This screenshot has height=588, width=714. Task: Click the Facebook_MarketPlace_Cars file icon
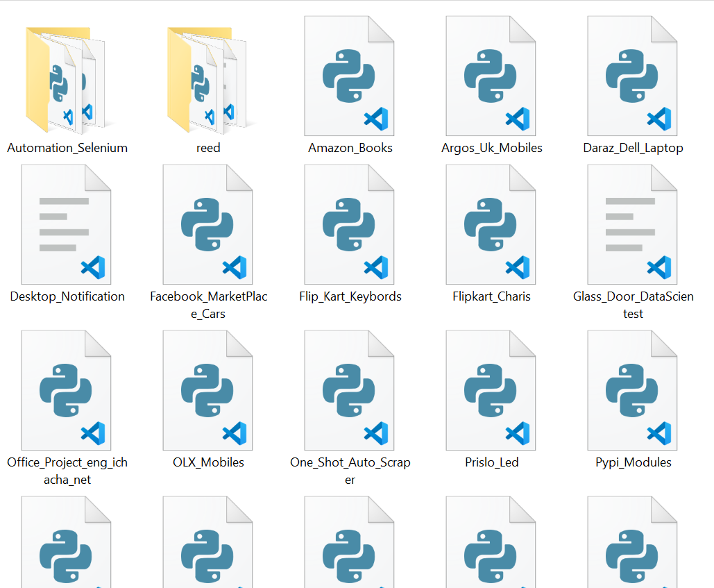[208, 225]
